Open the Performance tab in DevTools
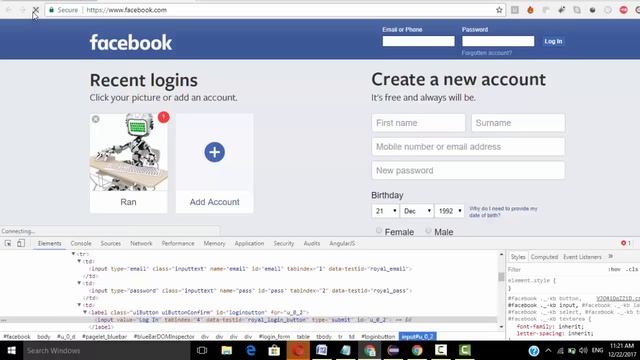This screenshot has width=640, height=360. coord(178,243)
